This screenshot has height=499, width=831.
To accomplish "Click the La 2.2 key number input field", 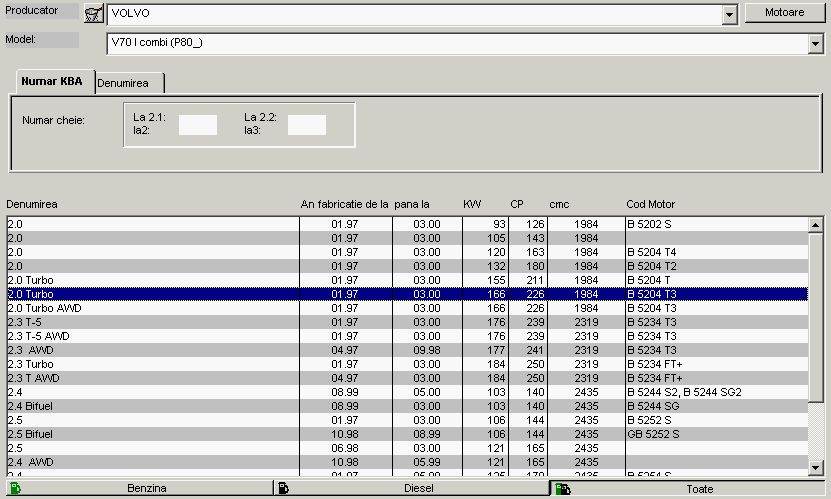I will pos(307,125).
